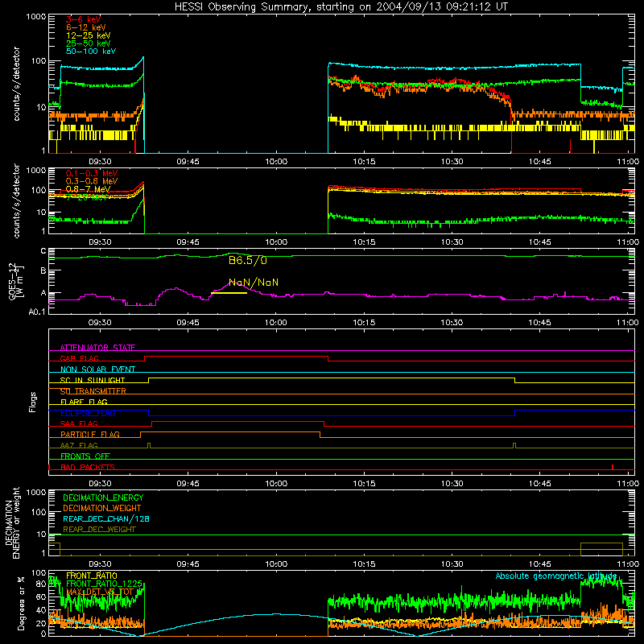The width and height of the screenshot is (644, 644).
Task: Select the SC_TRANSMITTER flag label
Action: 93,391
